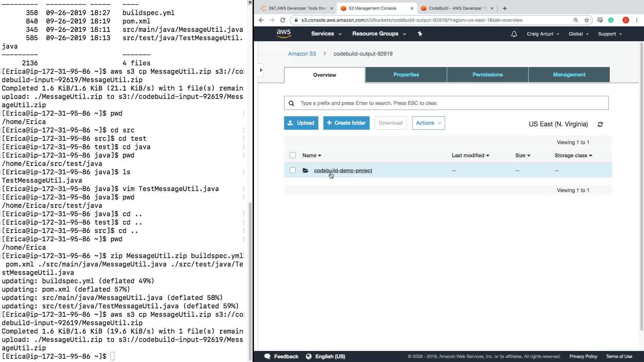Expand the Services menu
This screenshot has height=362, width=644.
pos(326,34)
